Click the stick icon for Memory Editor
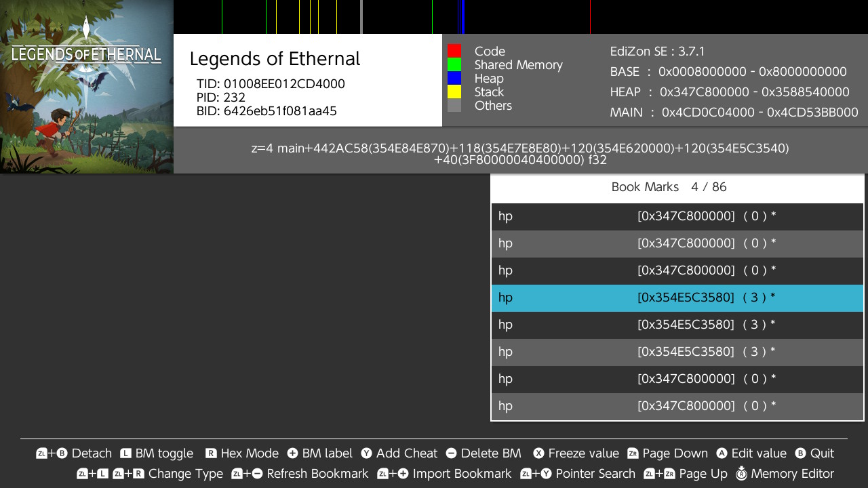The width and height of the screenshot is (868, 488). [x=741, y=473]
